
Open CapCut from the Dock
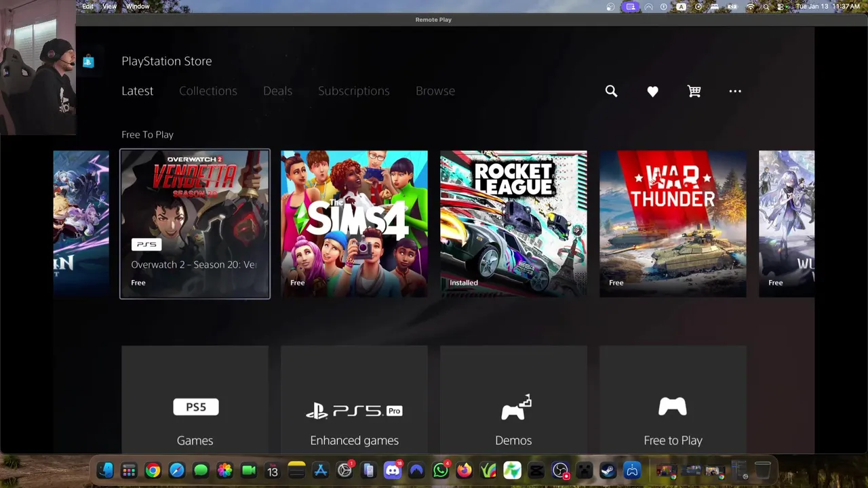click(536, 470)
